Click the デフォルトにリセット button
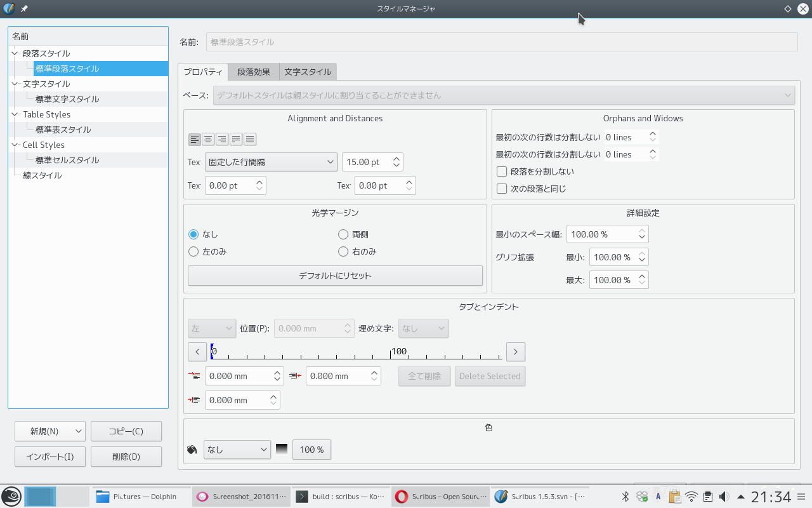This screenshot has height=508, width=812. click(x=335, y=276)
